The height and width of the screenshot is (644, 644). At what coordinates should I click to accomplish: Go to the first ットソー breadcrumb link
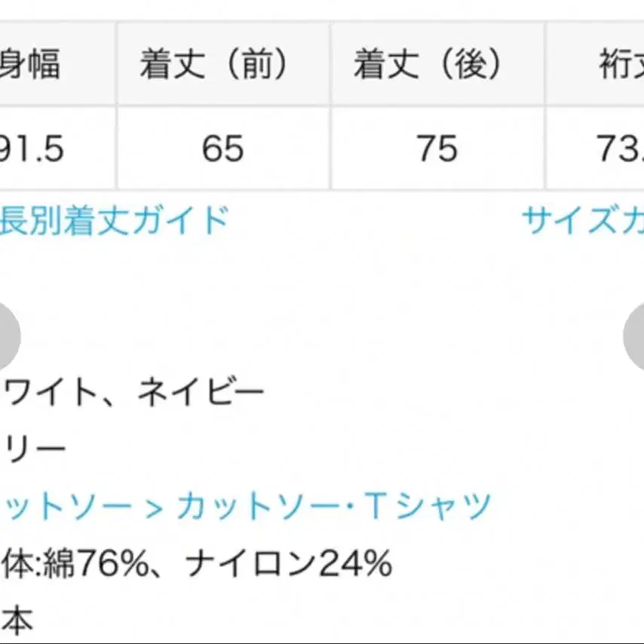coord(66,505)
